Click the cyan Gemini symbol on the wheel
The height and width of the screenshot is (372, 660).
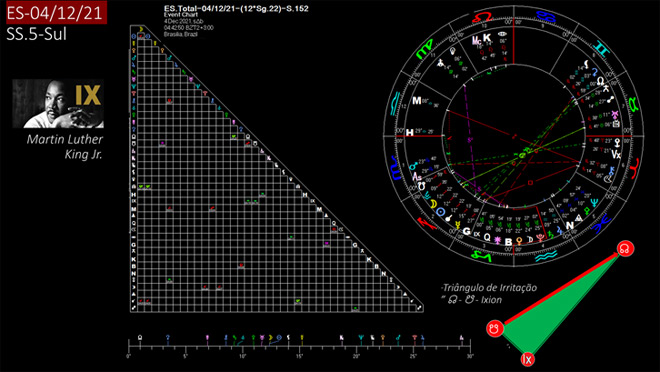[x=603, y=50]
